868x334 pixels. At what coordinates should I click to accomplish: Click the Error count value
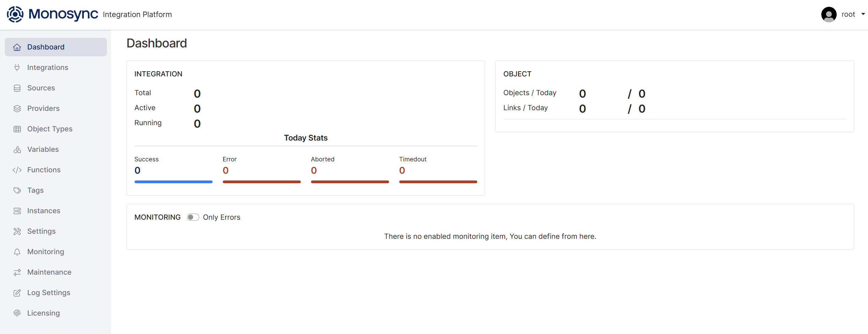point(226,170)
